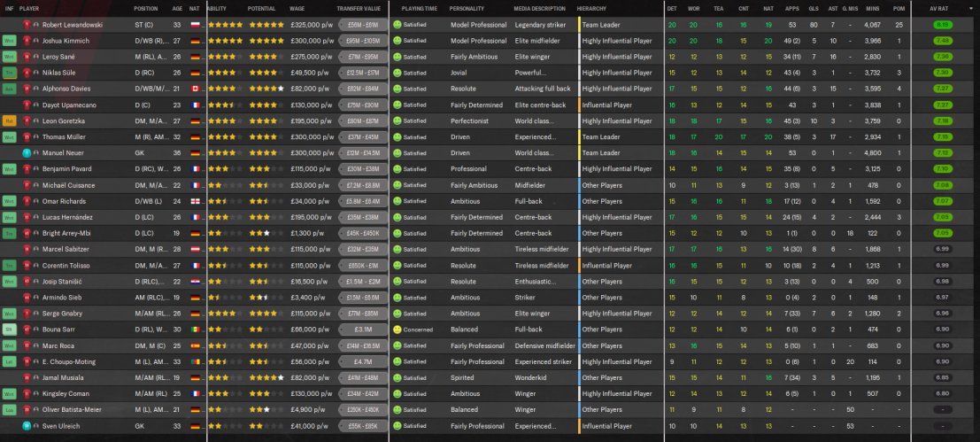Click Robert Lewandowski's red shirt icon
The image size is (980, 442).
tap(27, 25)
